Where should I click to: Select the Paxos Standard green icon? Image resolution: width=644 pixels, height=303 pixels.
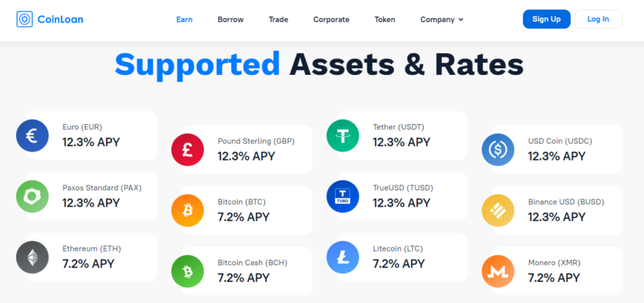[33, 196]
